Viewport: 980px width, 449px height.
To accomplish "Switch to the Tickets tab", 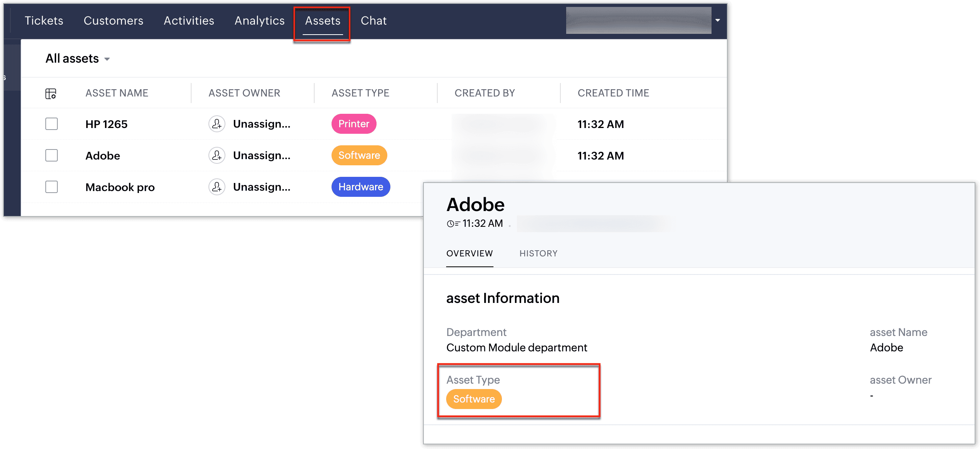I will click(x=44, y=21).
